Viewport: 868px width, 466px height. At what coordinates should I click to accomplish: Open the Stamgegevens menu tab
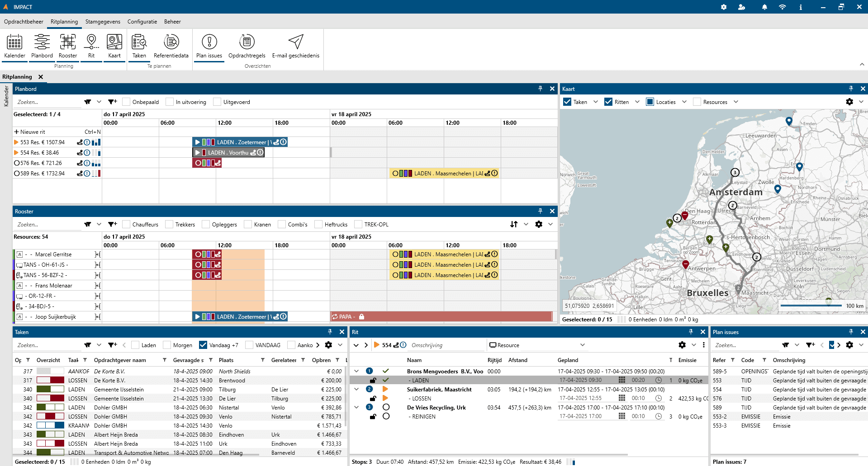pos(103,22)
